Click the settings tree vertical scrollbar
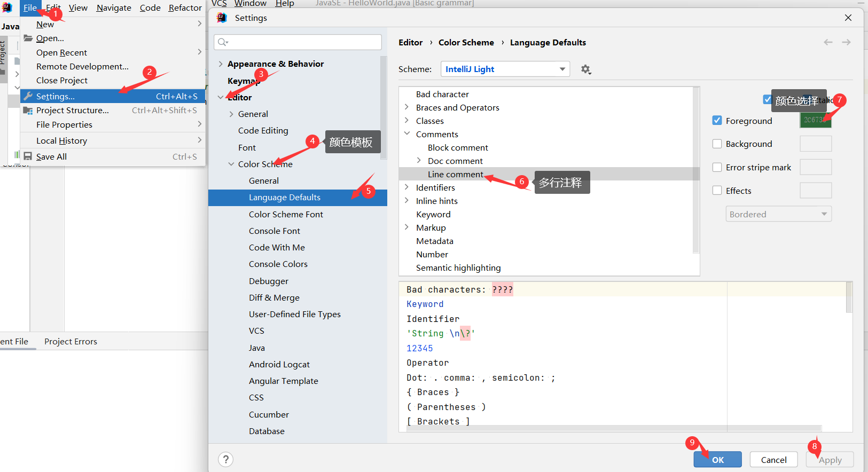The image size is (868, 472). [383, 107]
